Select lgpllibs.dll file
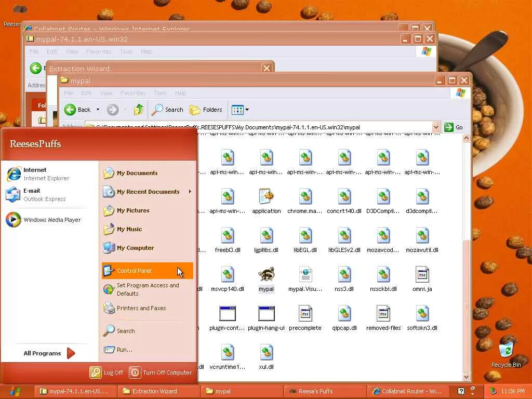 coord(267,240)
